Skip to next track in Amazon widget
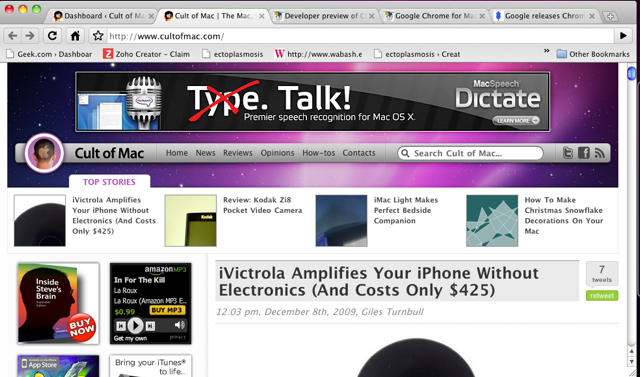This screenshot has height=377, width=640. (150, 326)
